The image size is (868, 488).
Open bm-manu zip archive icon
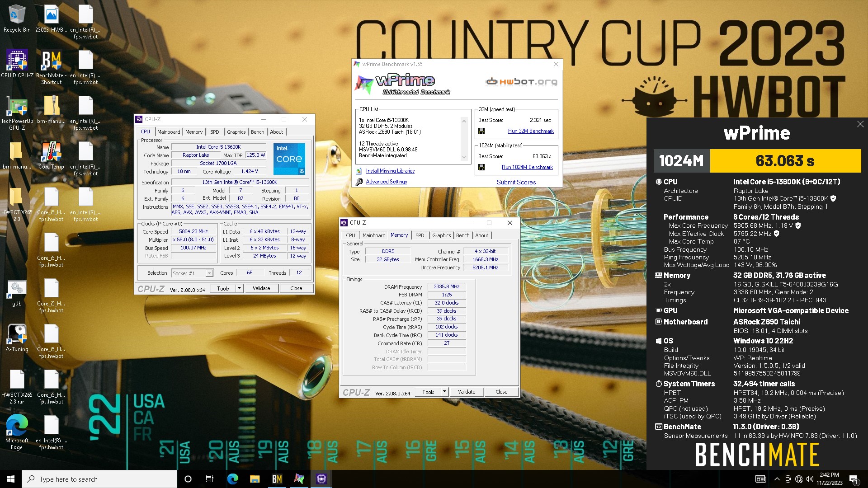pos(51,110)
